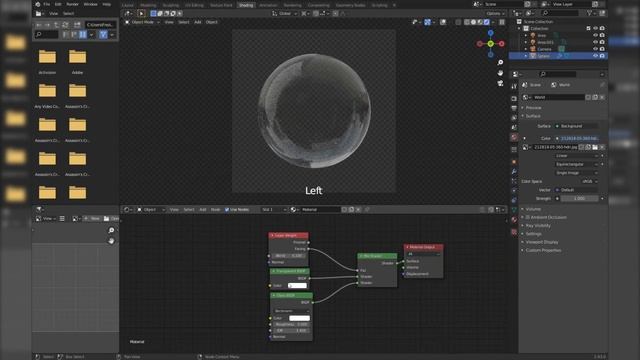Switch to the Shading workspace tab
Screen dimensions: 640x360
pyautogui.click(x=246, y=5)
